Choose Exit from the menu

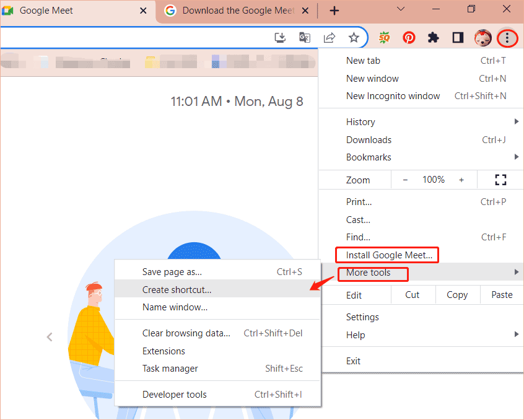[421, 361]
